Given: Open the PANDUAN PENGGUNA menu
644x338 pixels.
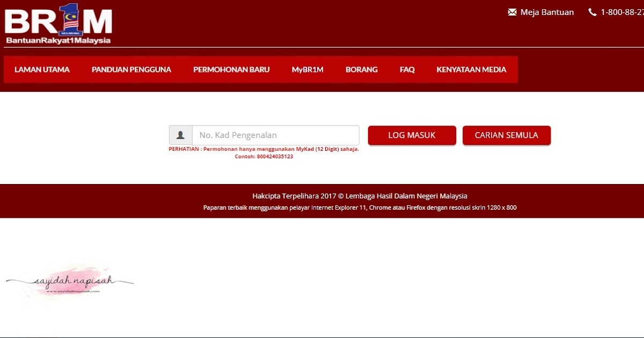Looking at the screenshot, I should coord(131,70).
